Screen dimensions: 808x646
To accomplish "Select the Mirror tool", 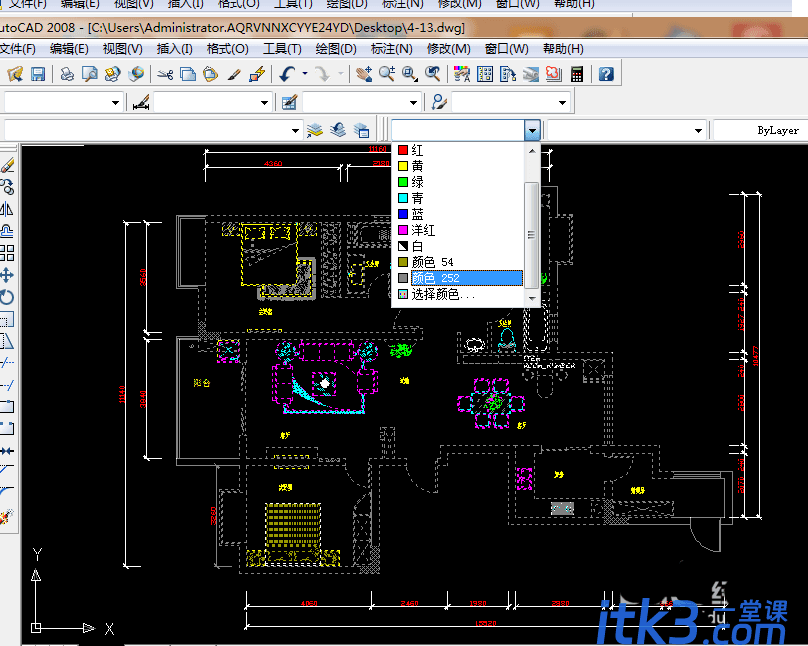I will (7, 209).
